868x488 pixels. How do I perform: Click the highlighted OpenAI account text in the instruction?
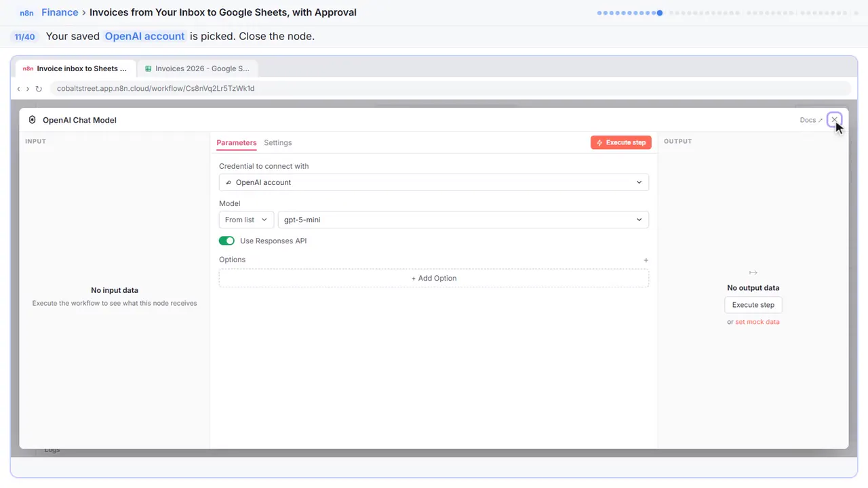[144, 37]
